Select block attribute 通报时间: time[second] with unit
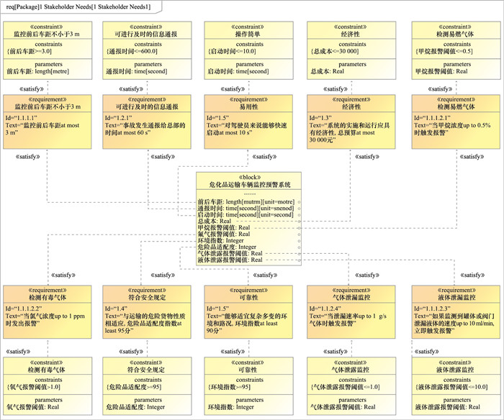Image resolution: width=504 pixels, height=420 pixels. [246, 209]
